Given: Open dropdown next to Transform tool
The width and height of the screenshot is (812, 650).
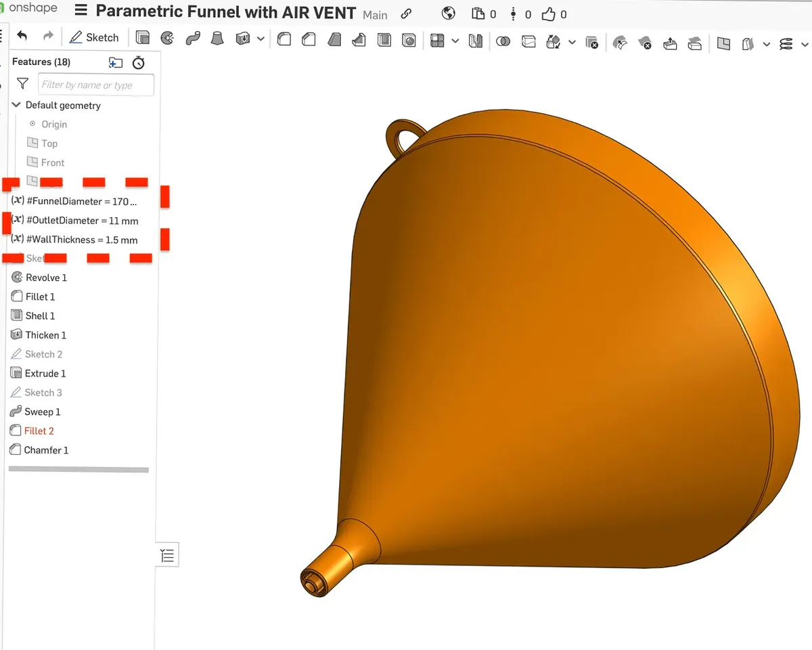Looking at the screenshot, I should (x=572, y=42).
